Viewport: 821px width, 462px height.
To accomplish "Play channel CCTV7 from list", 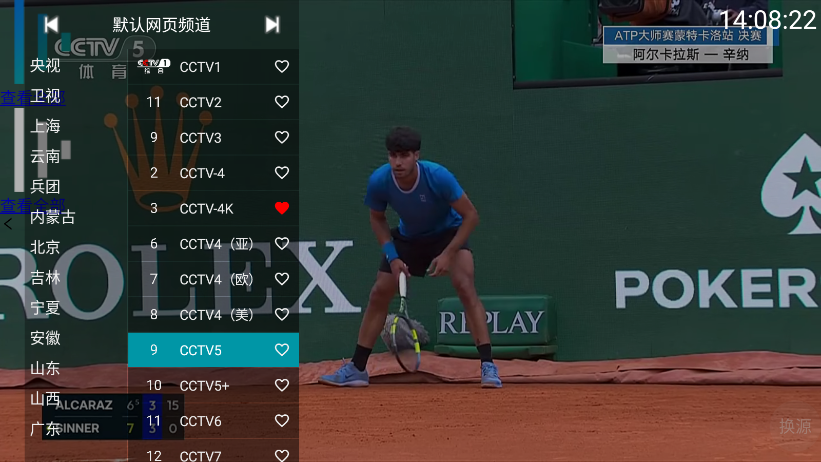I will (213, 454).
